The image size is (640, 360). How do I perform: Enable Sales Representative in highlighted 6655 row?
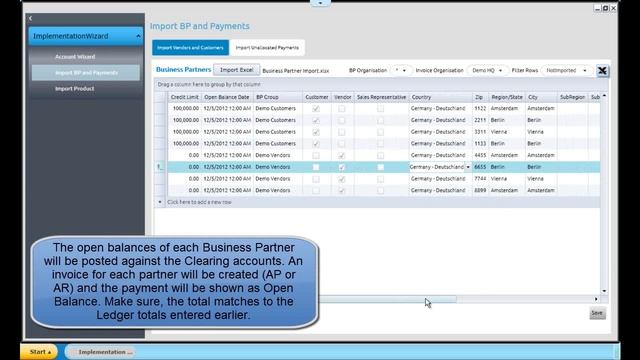click(x=380, y=167)
